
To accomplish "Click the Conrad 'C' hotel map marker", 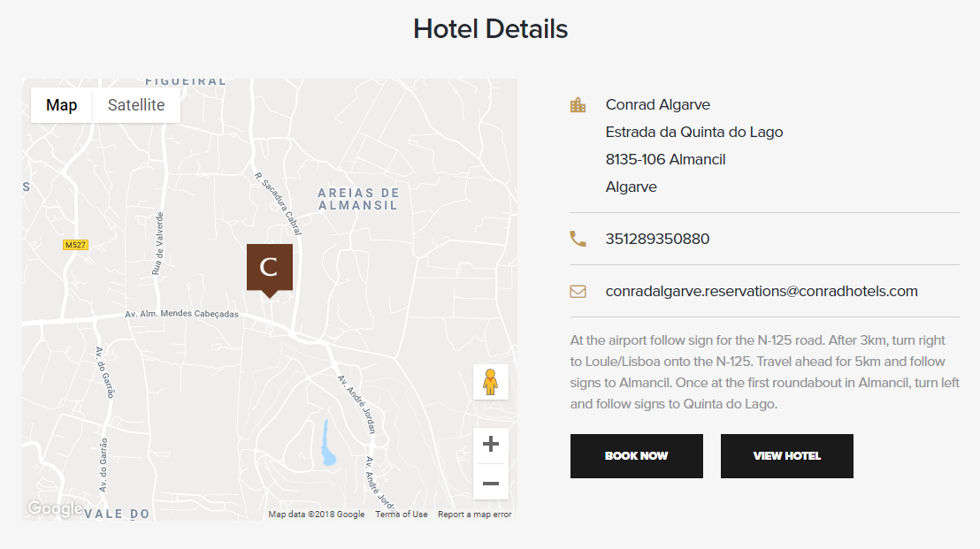I will tap(270, 270).
